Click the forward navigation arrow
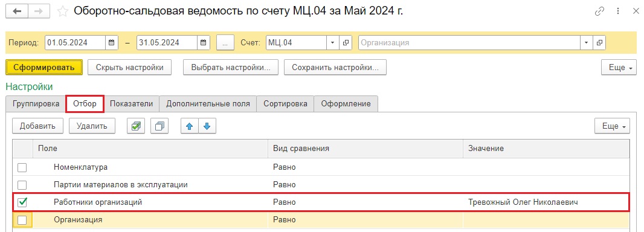 (39, 11)
